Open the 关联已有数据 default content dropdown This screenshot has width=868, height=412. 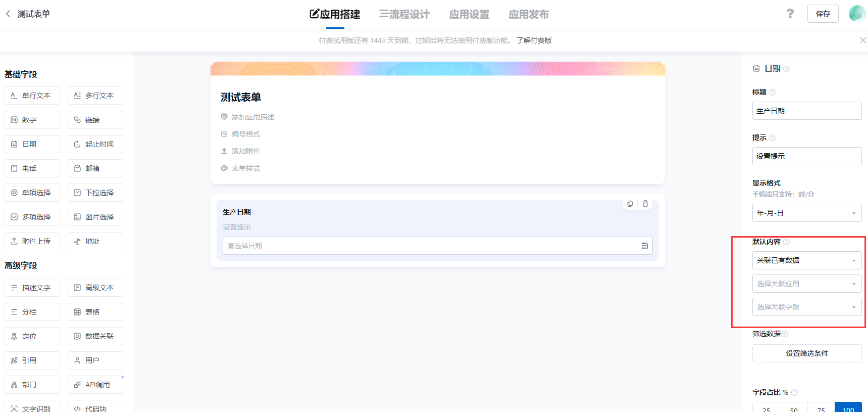[x=807, y=260]
